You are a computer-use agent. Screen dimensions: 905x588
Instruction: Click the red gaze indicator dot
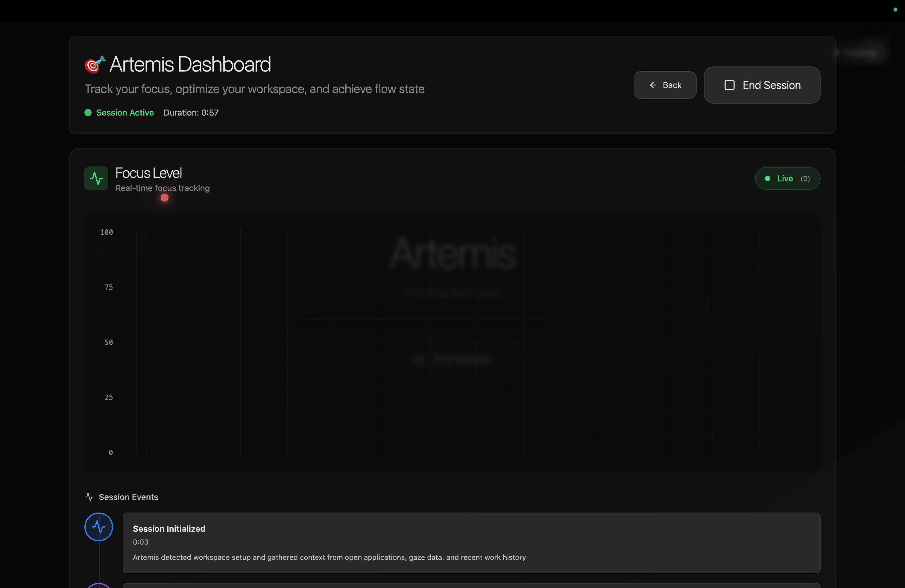(164, 198)
